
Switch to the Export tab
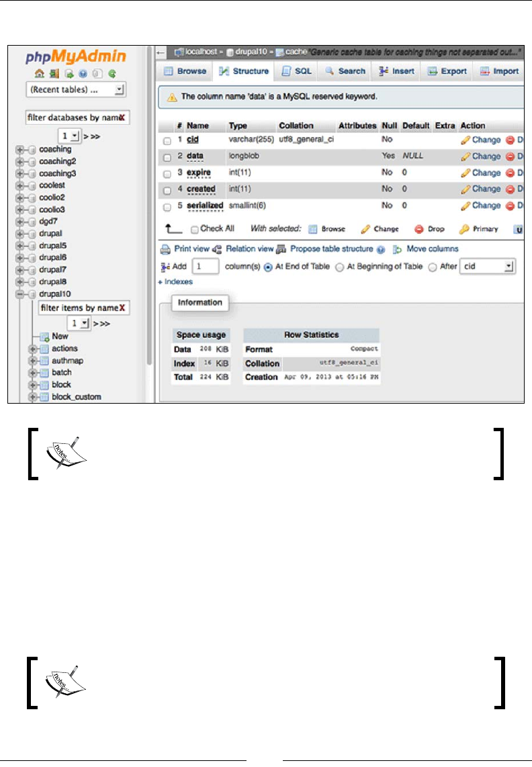click(446, 71)
